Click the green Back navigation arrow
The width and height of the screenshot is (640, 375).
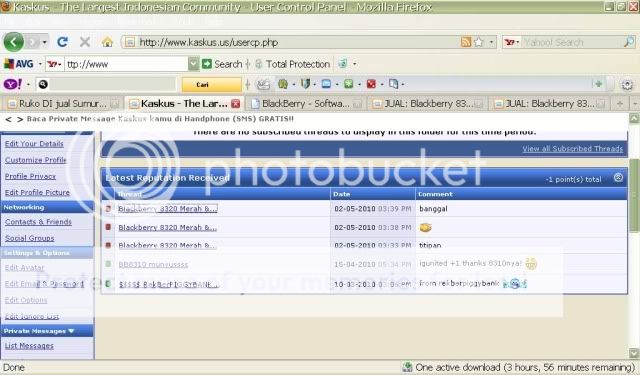tap(13, 42)
